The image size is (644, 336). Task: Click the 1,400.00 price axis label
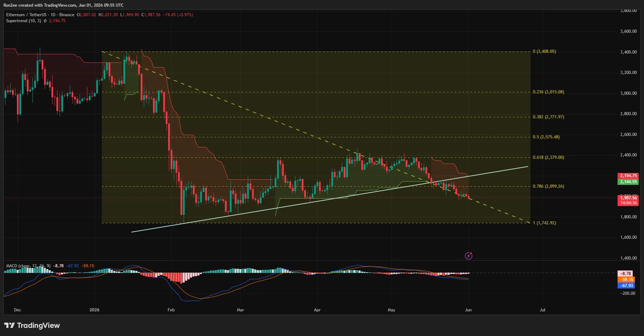point(628,258)
